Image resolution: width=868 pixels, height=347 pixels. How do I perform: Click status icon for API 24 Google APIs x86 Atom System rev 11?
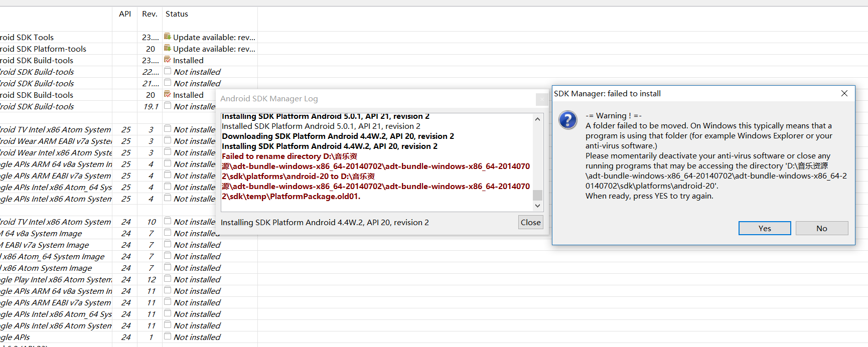click(168, 325)
